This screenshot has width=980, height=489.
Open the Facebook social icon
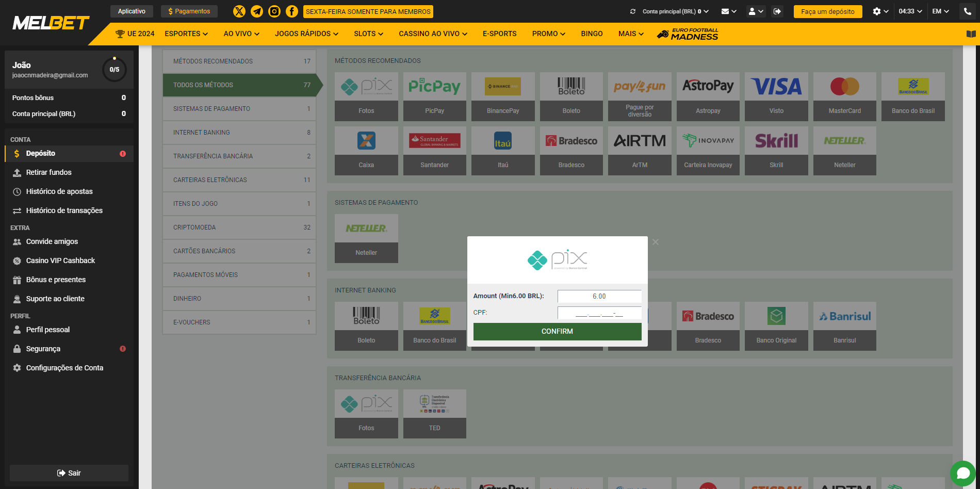[292, 11]
